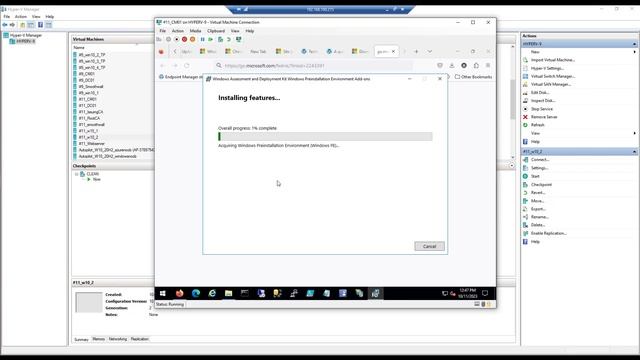
Task: Select #11_DC01 in Virtual Machines list
Action: click(87, 105)
